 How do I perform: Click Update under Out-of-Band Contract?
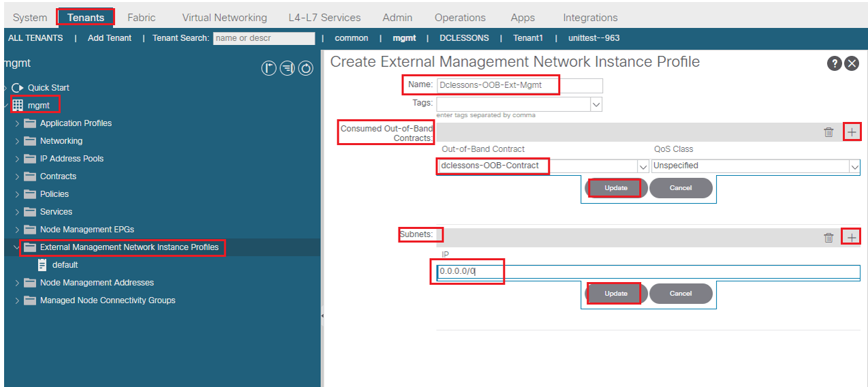616,188
